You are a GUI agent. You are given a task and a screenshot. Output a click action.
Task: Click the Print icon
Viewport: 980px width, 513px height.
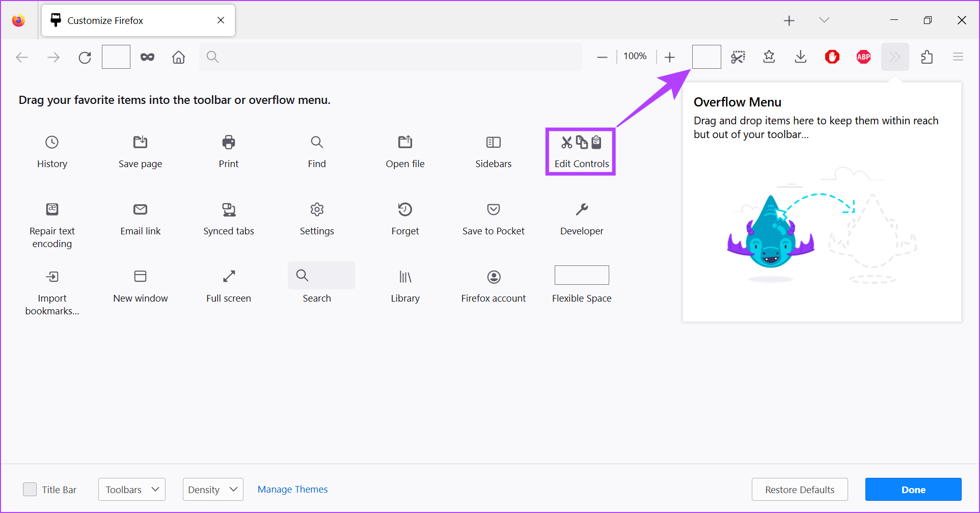point(229,142)
